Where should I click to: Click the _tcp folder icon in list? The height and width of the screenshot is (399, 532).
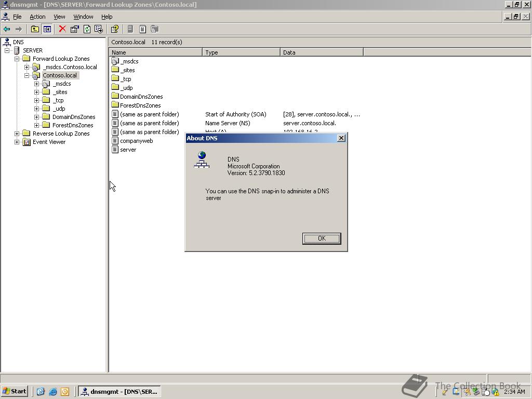[115, 79]
